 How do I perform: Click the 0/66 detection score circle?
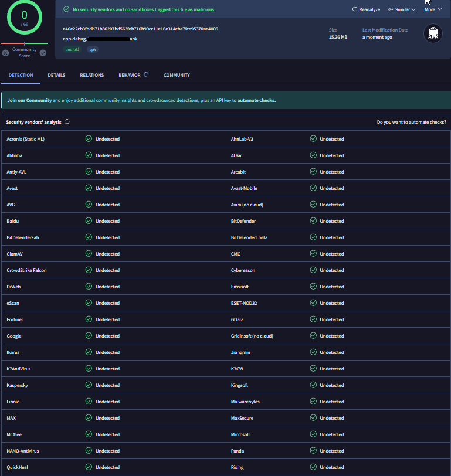pyautogui.click(x=24, y=18)
